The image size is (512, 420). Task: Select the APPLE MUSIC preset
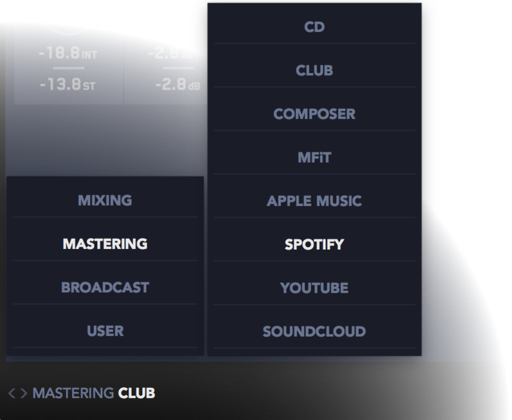pos(314,201)
